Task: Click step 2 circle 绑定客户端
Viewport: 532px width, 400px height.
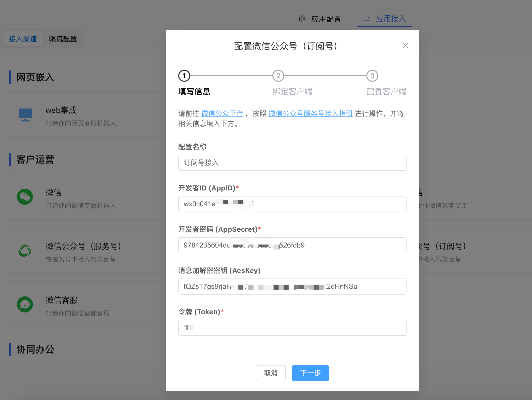Action: click(x=278, y=76)
